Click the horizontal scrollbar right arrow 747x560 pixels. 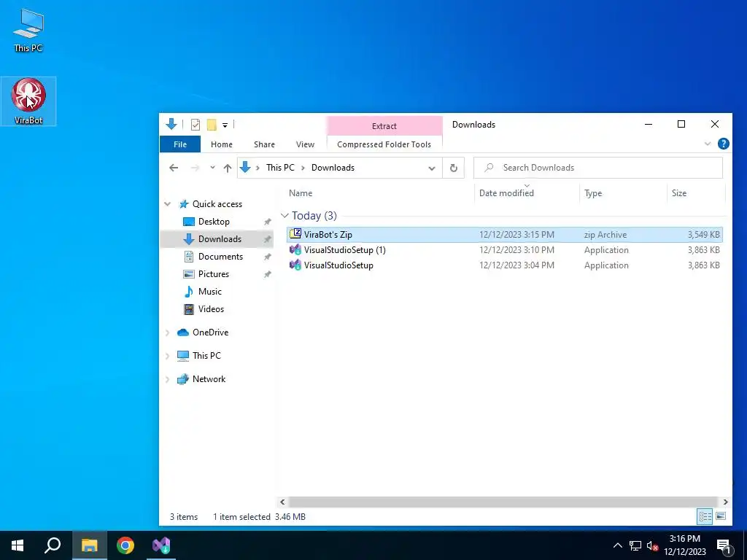pyautogui.click(x=725, y=502)
